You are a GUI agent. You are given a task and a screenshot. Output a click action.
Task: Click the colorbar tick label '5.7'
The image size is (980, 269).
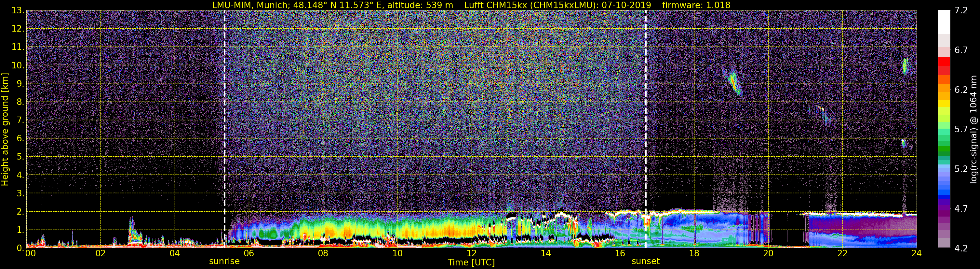pos(961,130)
